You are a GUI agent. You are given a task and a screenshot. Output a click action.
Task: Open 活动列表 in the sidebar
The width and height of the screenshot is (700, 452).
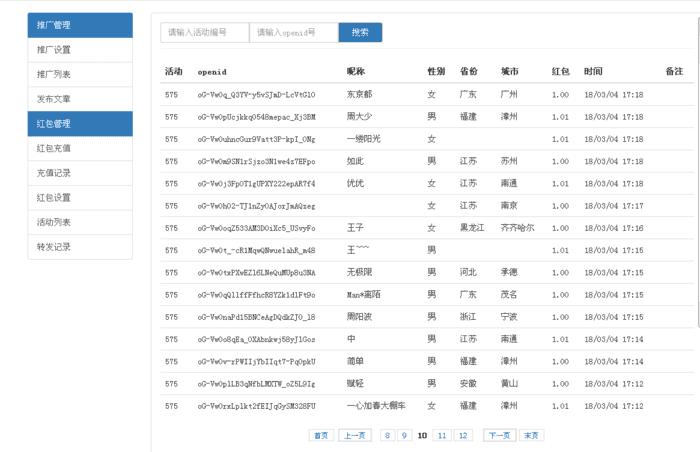80,222
